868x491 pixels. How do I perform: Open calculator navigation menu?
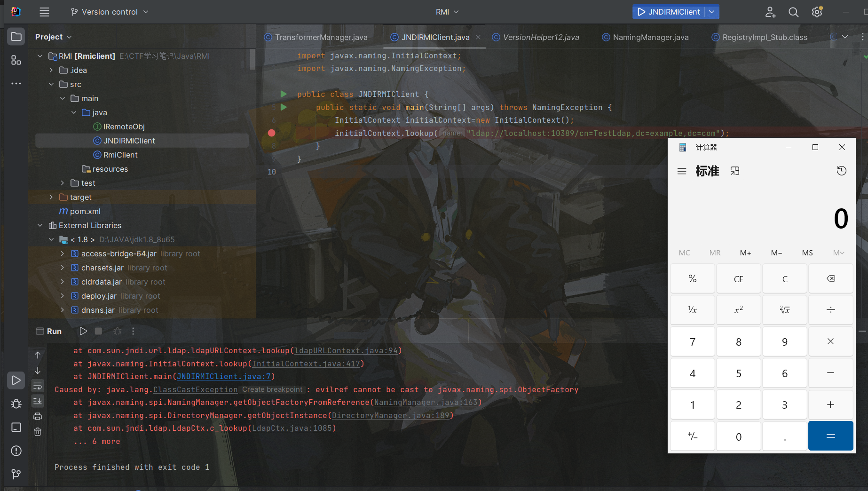coord(682,171)
